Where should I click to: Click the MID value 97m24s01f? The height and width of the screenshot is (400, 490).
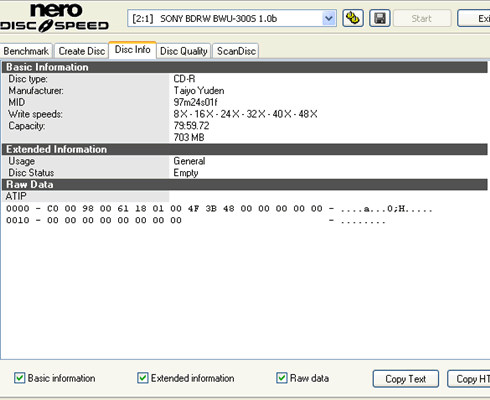195,102
